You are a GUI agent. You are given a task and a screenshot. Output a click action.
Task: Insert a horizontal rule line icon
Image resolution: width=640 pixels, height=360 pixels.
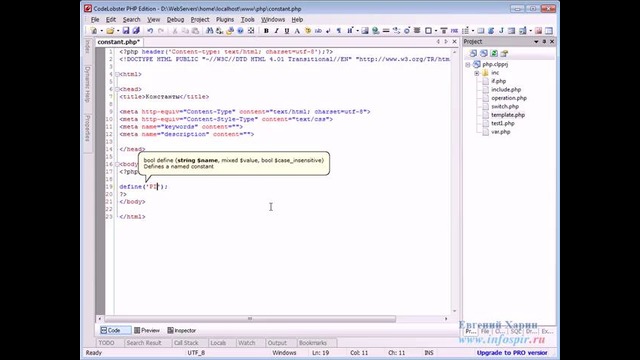[x=386, y=31]
